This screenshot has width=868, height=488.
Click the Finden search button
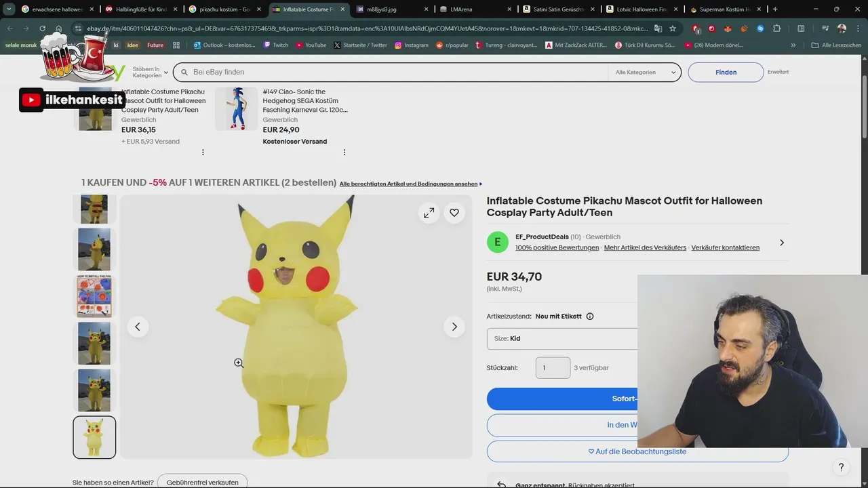pyautogui.click(x=726, y=72)
